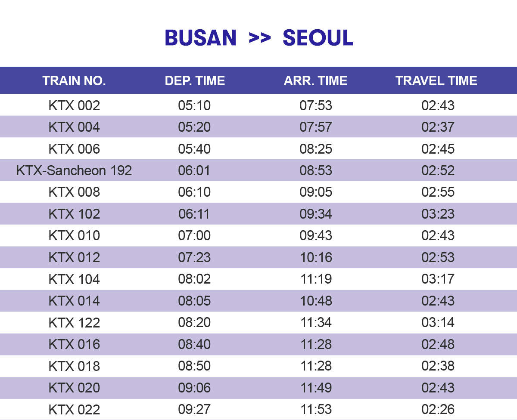Choose train KTX 104
Screen dimensions: 517x420
[74, 279]
